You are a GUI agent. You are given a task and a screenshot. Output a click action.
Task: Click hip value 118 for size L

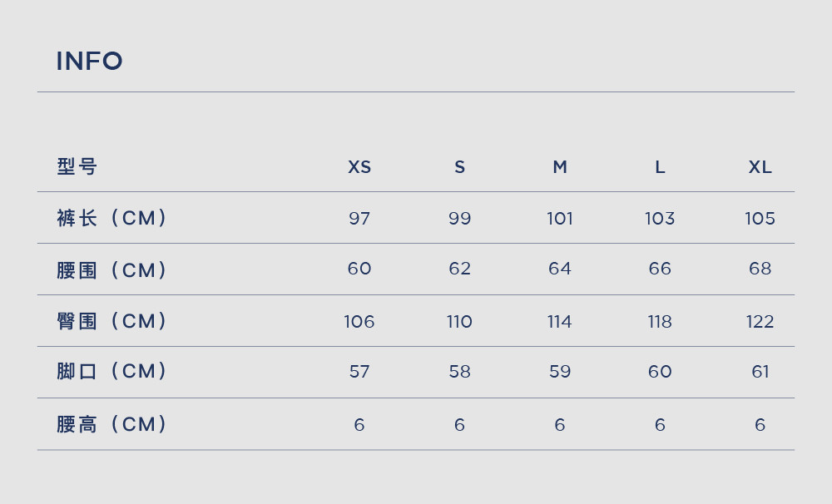coord(660,322)
